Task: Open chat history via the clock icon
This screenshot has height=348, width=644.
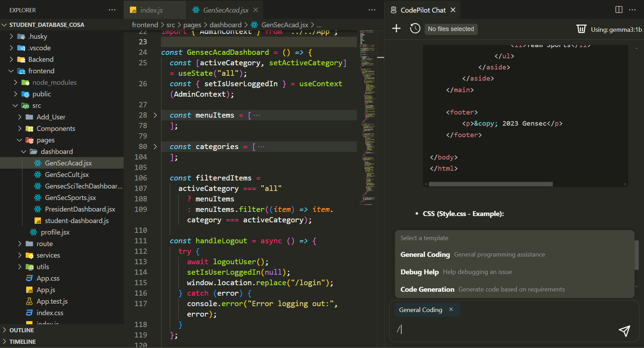Action: pos(415,28)
